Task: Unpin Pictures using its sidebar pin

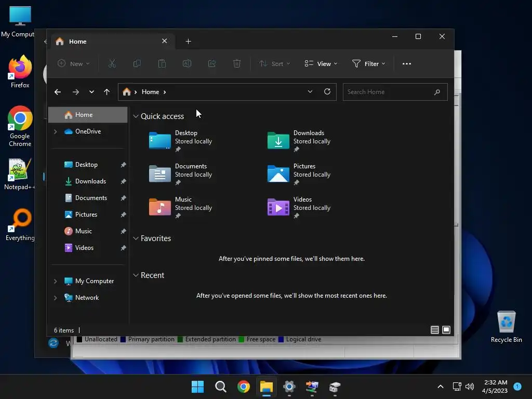Action: pyautogui.click(x=123, y=215)
